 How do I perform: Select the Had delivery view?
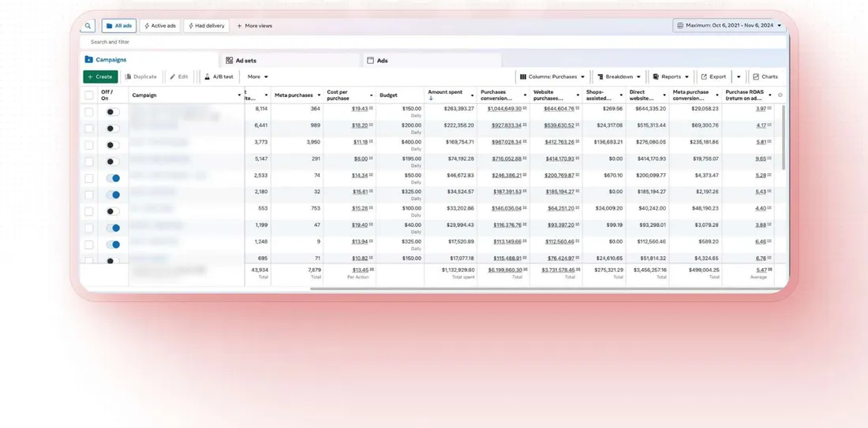coord(207,25)
